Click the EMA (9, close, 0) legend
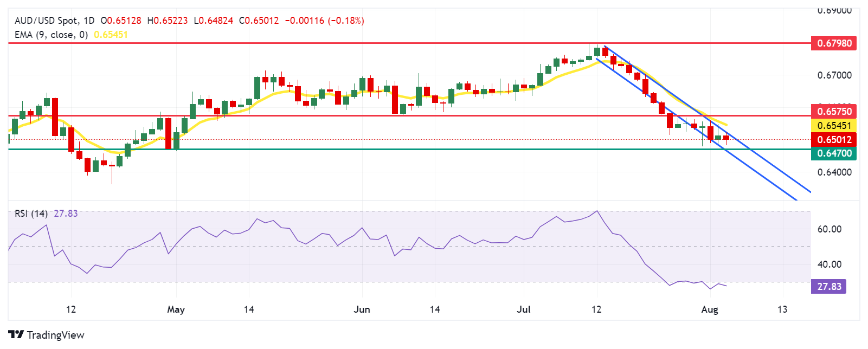 (51, 35)
